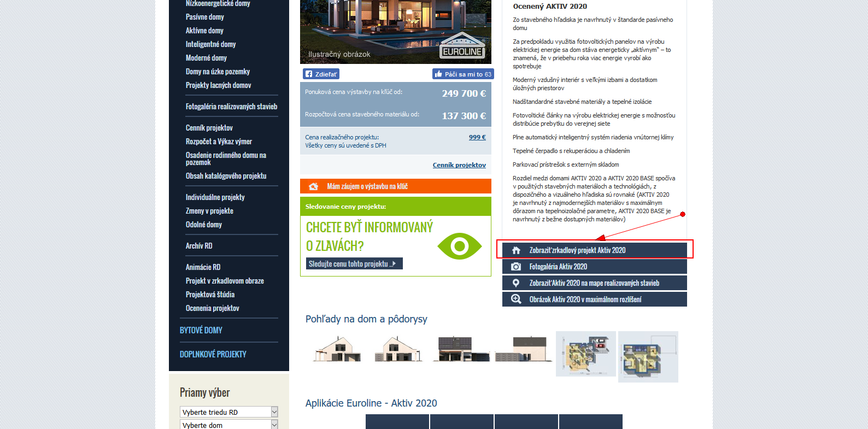Click the green eye icon in price tracking box
The height and width of the screenshot is (429, 868).
coord(460,246)
